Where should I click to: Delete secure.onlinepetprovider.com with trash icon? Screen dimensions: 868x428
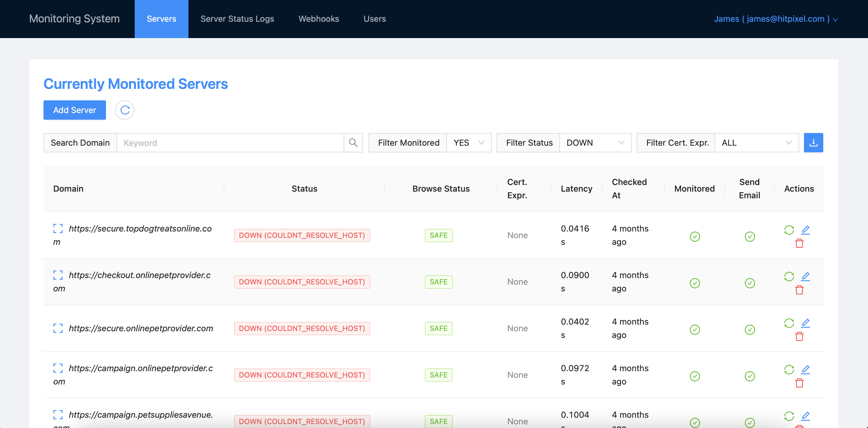pyautogui.click(x=799, y=336)
